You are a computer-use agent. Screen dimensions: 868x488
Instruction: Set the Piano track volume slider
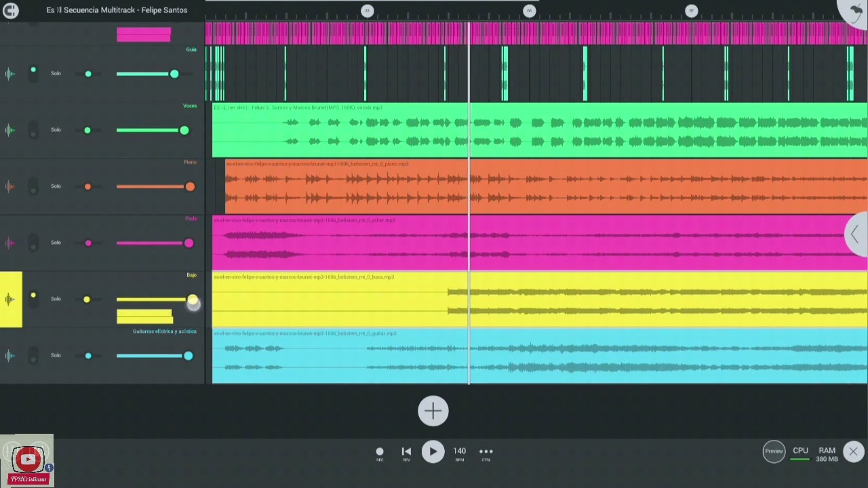click(x=155, y=186)
